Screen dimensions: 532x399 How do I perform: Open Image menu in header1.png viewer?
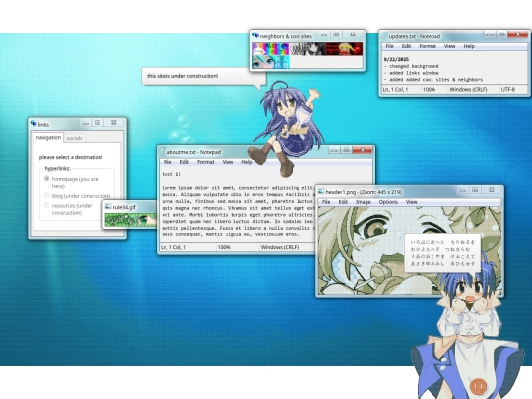(363, 202)
